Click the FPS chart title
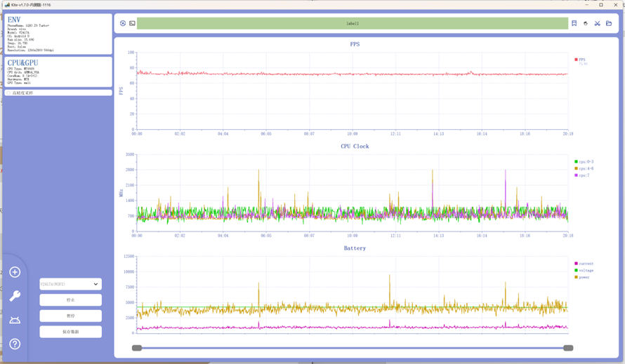Image resolution: width=625 pixels, height=364 pixels. coord(355,44)
